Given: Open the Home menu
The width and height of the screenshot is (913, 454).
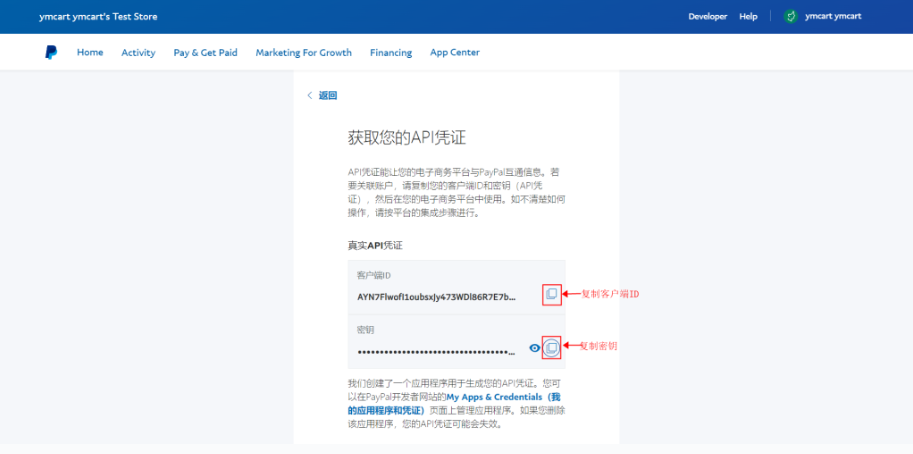Looking at the screenshot, I should (x=90, y=52).
